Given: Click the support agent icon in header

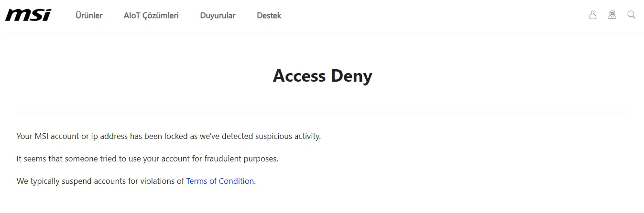Looking at the screenshot, I should pyautogui.click(x=612, y=15).
